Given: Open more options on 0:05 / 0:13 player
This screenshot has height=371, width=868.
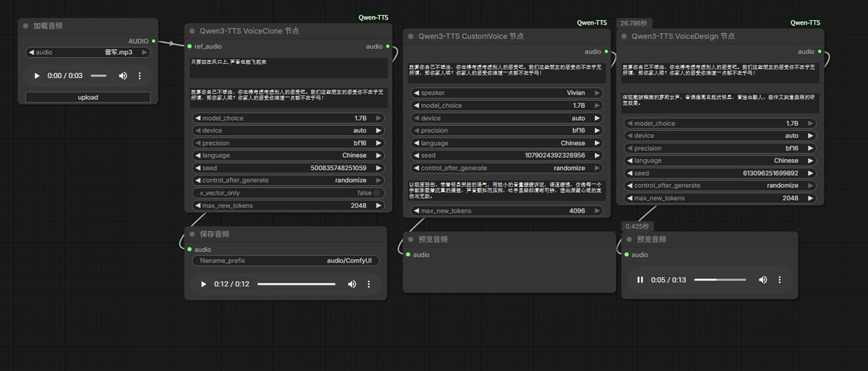Looking at the screenshot, I should (x=780, y=280).
